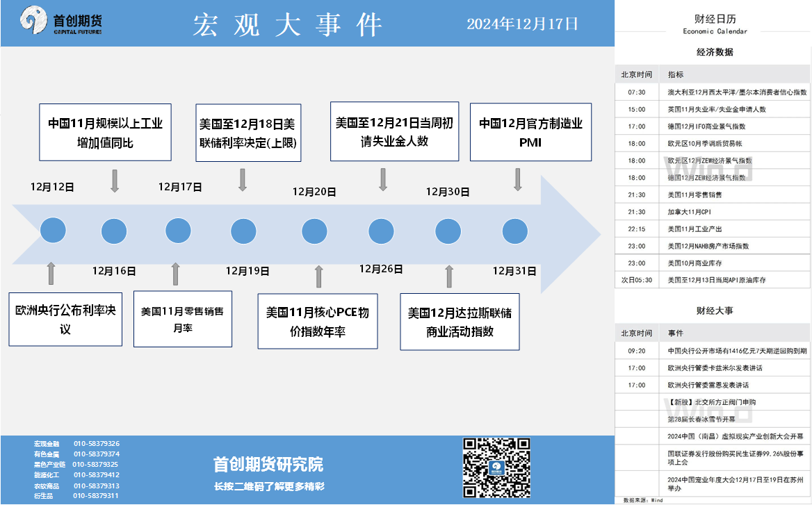
Task: Select the timeline circle for 12月17日
Action: tap(178, 230)
